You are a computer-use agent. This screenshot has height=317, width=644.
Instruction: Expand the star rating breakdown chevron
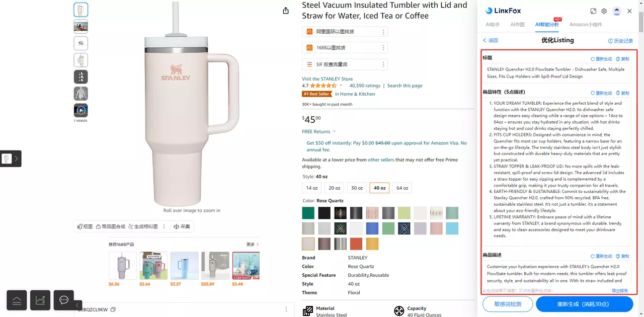tap(341, 86)
